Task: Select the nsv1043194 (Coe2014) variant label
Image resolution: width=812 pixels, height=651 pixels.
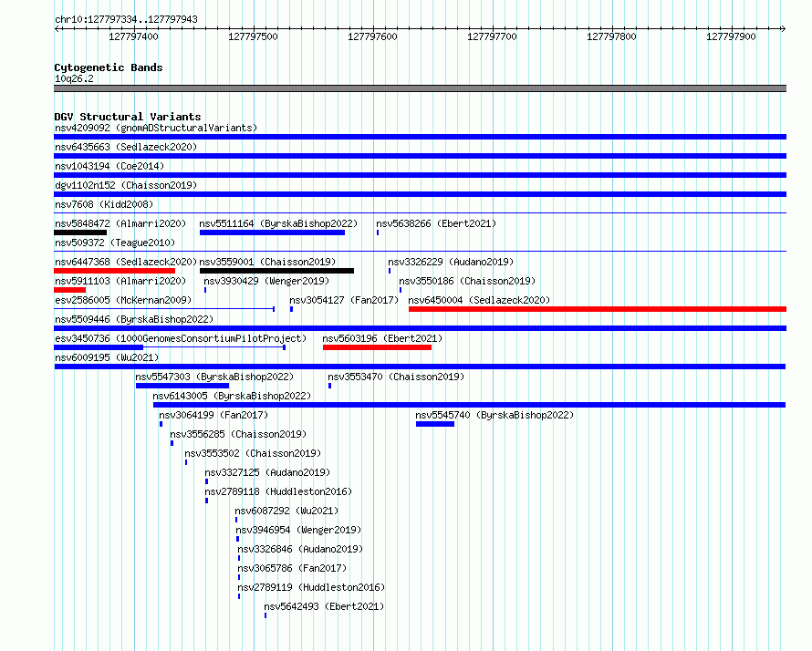Action: coord(109,166)
